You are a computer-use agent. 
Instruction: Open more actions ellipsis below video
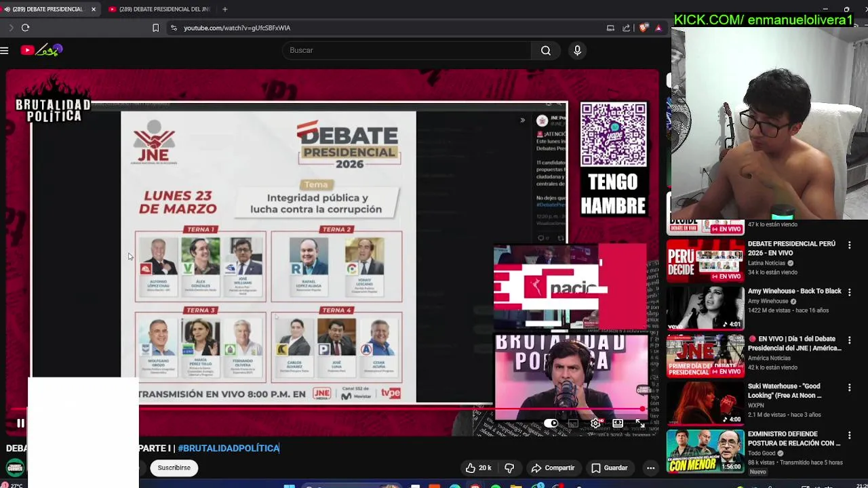coord(650,468)
